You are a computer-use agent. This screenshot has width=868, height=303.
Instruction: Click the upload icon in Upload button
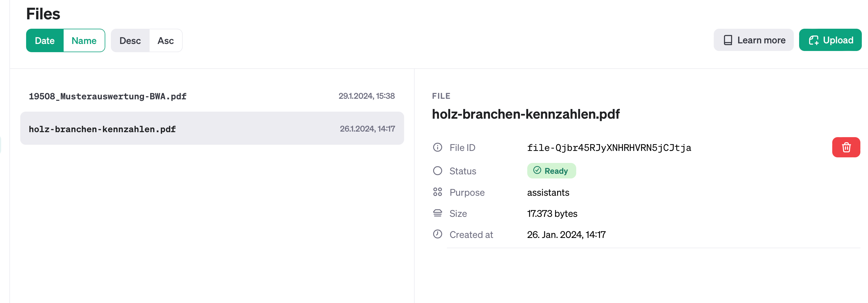click(x=813, y=40)
